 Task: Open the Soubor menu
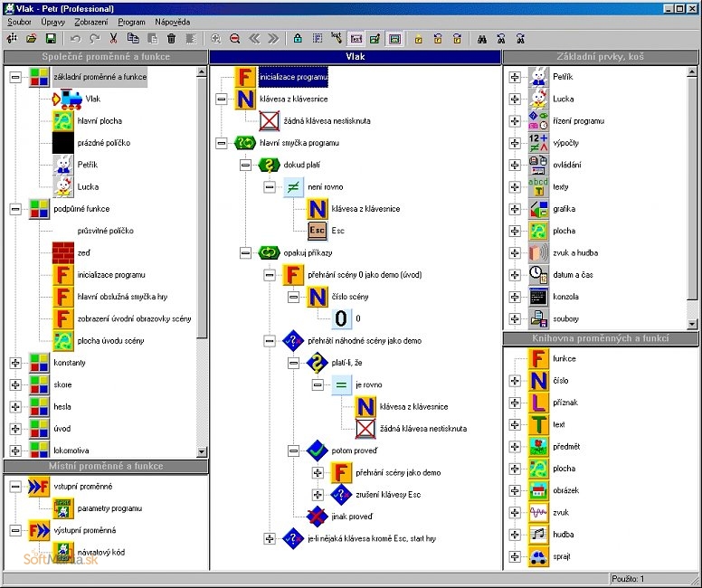coord(19,21)
